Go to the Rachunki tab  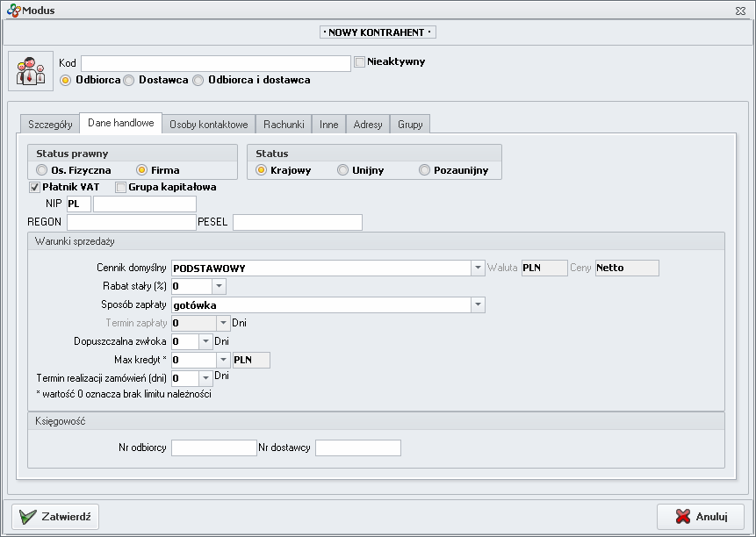284,125
